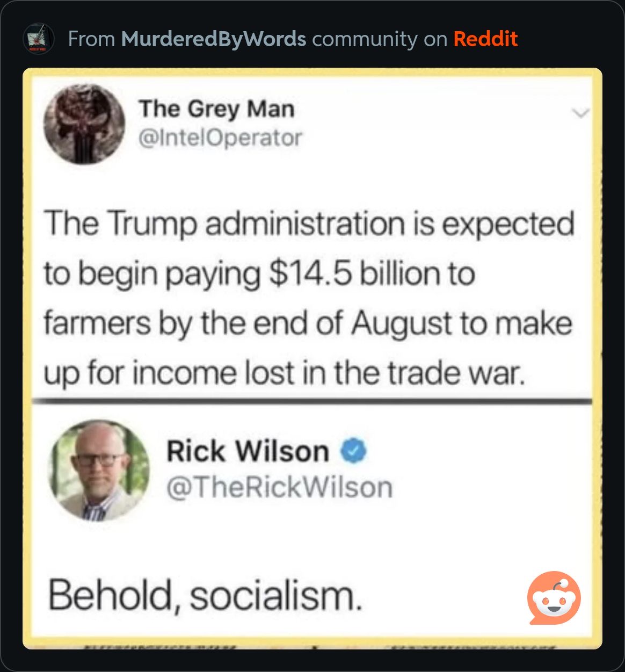Click 'community on' text in header
The height and width of the screenshot is (672, 625).
coord(380,39)
